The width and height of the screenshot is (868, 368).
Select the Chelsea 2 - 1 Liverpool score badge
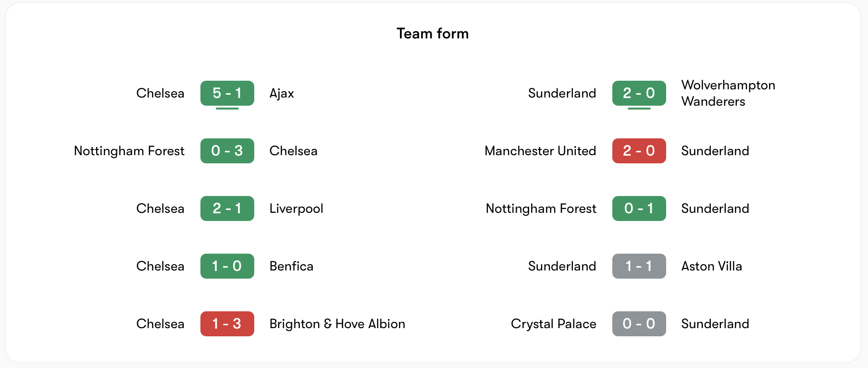tap(227, 209)
